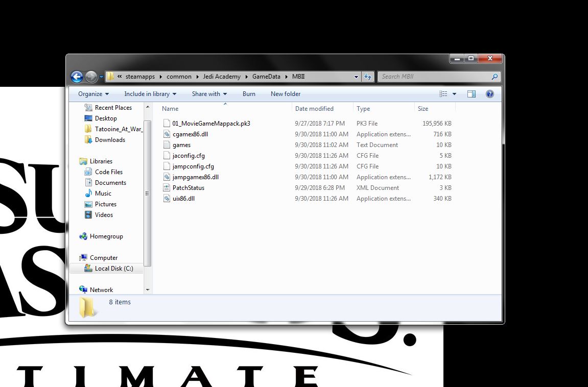Open the Organize dropdown menu
The image size is (588, 387).
click(x=93, y=94)
